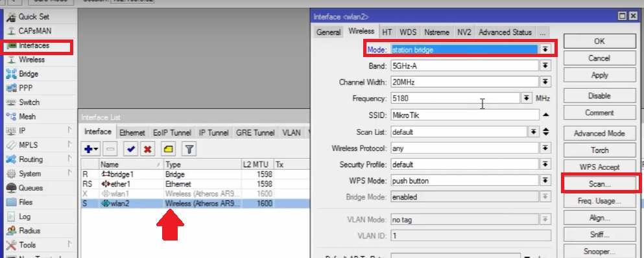Open the Mode dropdown arrow
The image size is (644, 258).
[x=545, y=49]
